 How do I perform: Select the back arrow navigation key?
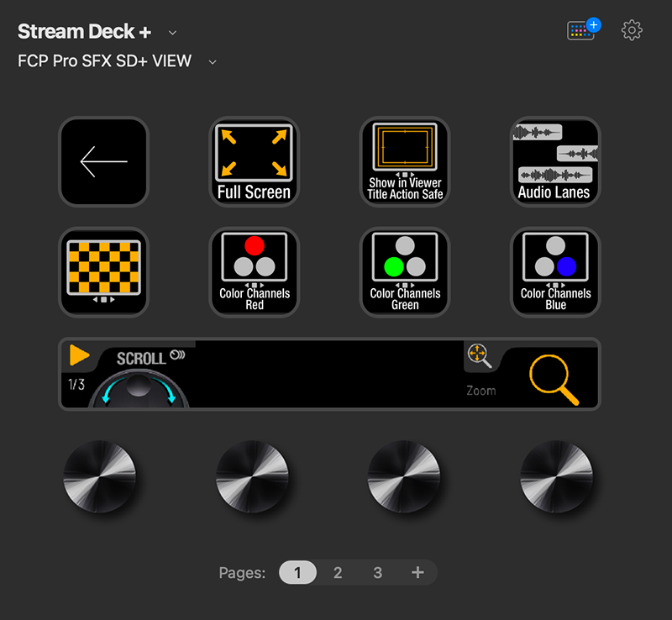[x=103, y=161]
